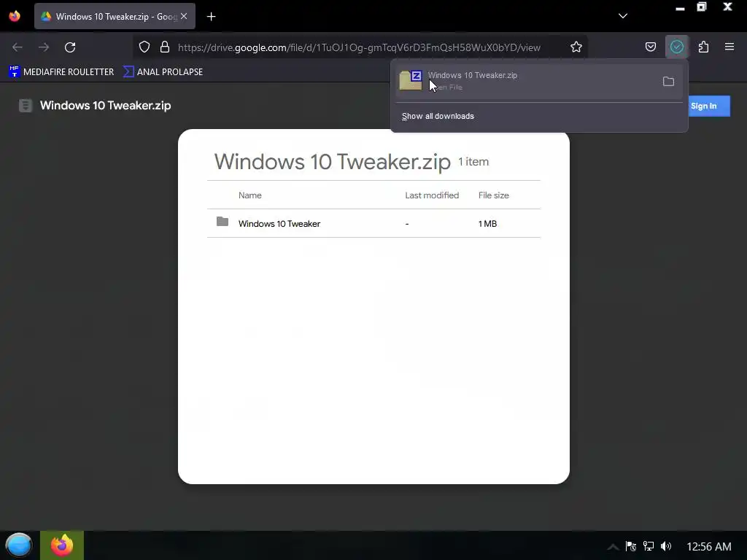
Task: Go forward to the next page
Action: [x=44, y=47]
